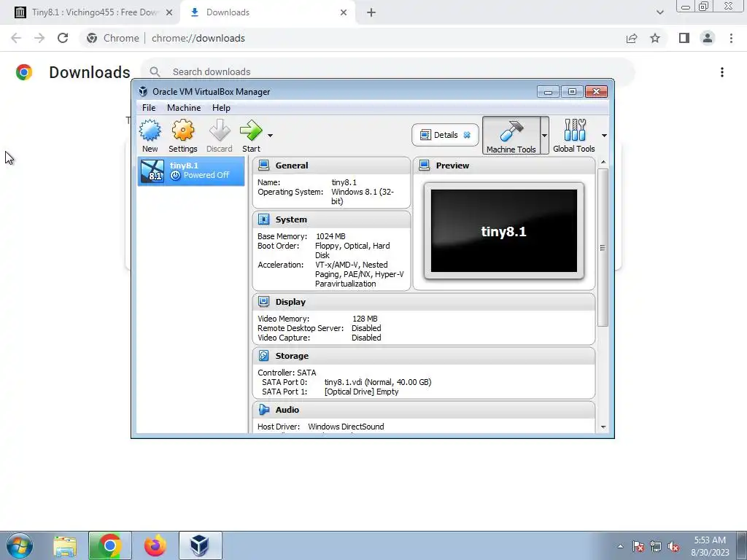Click the Display section header icon
This screenshot has height=560, width=747.
[263, 302]
